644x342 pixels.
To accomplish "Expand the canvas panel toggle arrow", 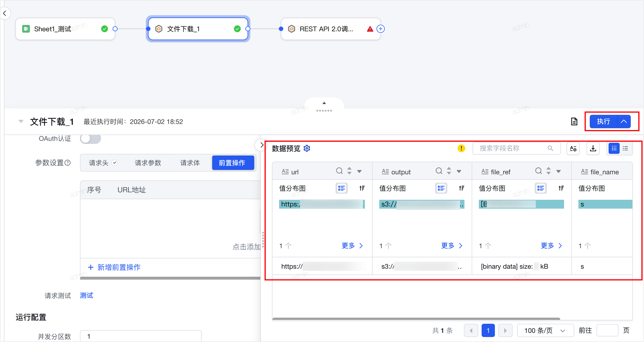I will [x=324, y=103].
